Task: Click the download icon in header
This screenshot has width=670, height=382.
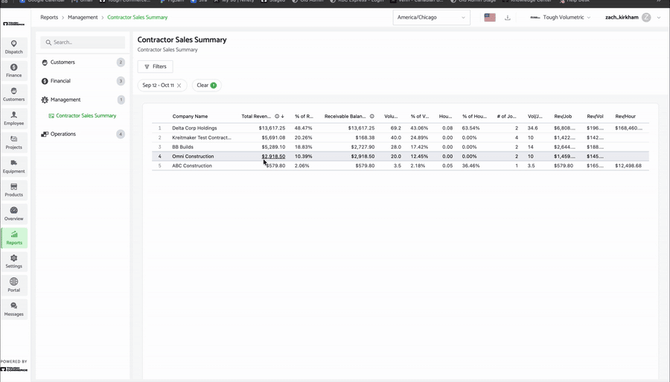Action: click(508, 18)
